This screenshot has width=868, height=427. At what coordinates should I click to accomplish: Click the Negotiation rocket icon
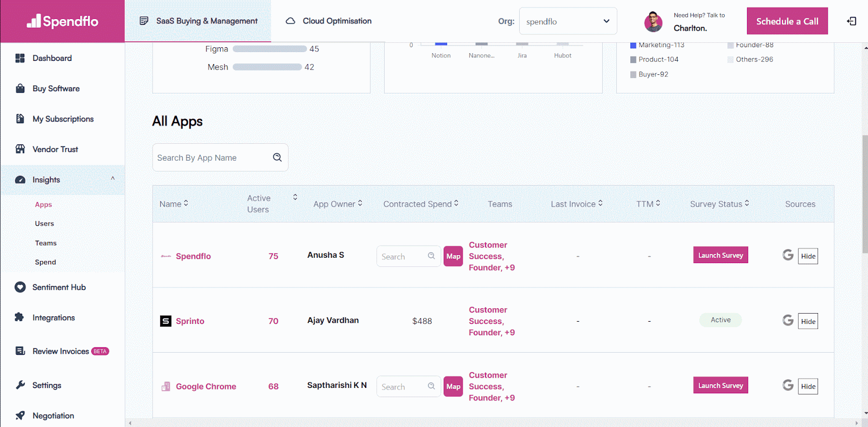click(x=20, y=416)
